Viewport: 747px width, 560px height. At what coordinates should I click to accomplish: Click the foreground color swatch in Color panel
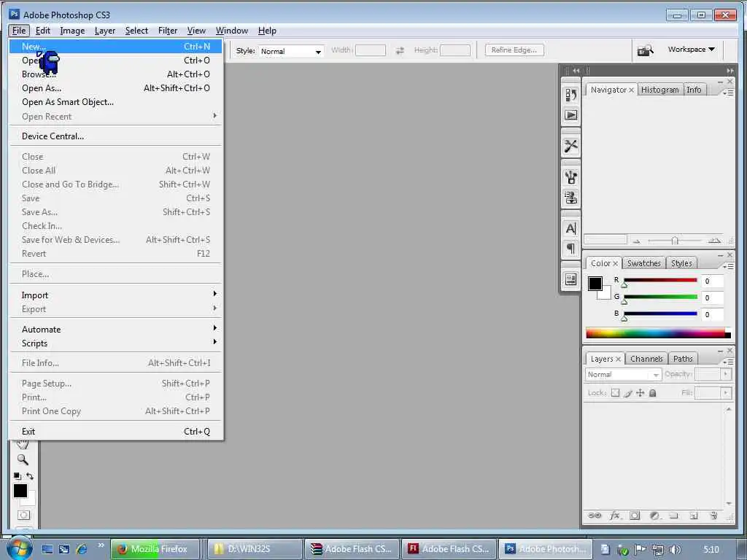(x=595, y=284)
